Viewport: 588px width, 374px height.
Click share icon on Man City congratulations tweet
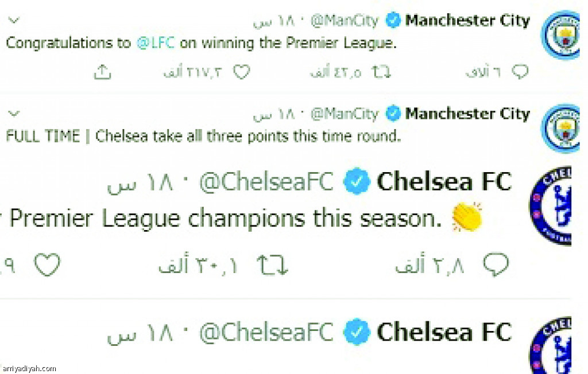(102, 72)
